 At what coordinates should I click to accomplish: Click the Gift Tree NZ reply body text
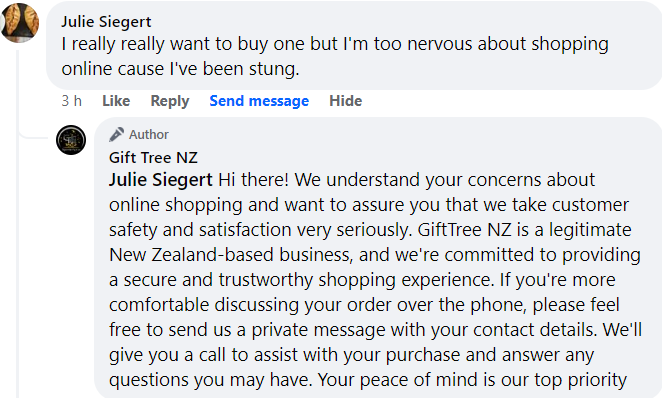tap(375, 279)
